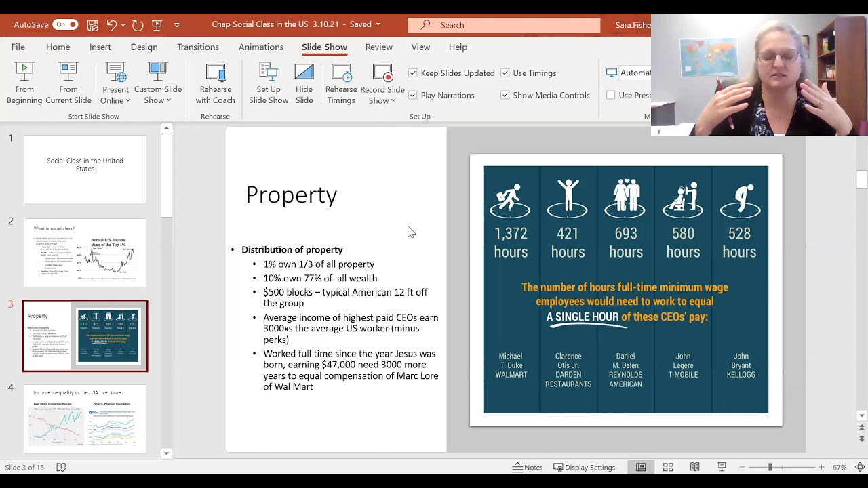
Task: Toggle Keep Slides Updated checkbox
Action: 413,73
